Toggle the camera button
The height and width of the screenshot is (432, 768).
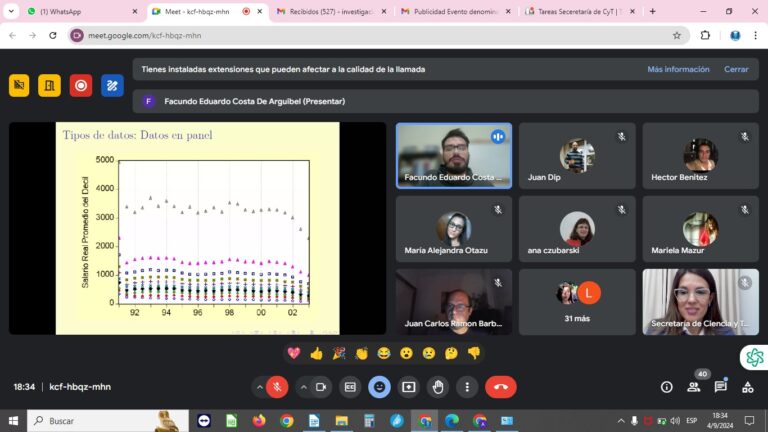(x=321, y=387)
